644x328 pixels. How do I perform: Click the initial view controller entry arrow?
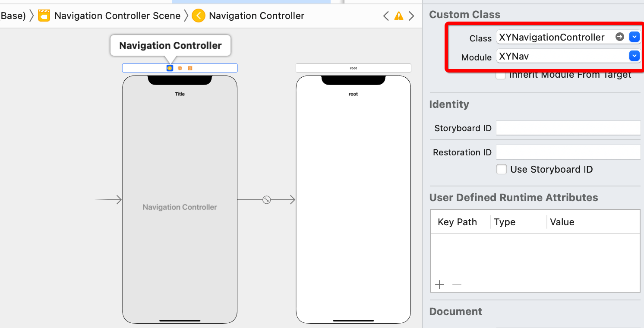108,199
